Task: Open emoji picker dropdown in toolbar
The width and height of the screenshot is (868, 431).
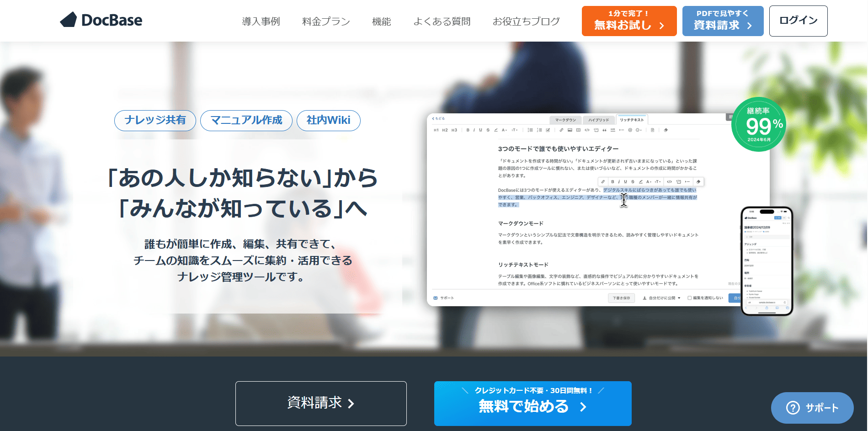Action: [x=639, y=130]
